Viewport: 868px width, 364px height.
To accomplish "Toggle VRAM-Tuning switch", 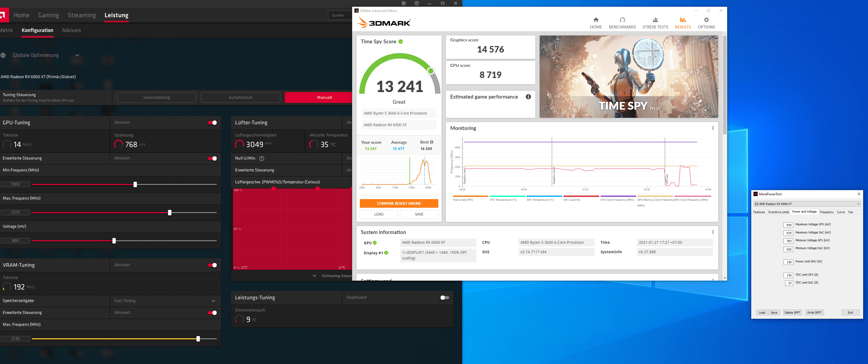I will tap(212, 265).
